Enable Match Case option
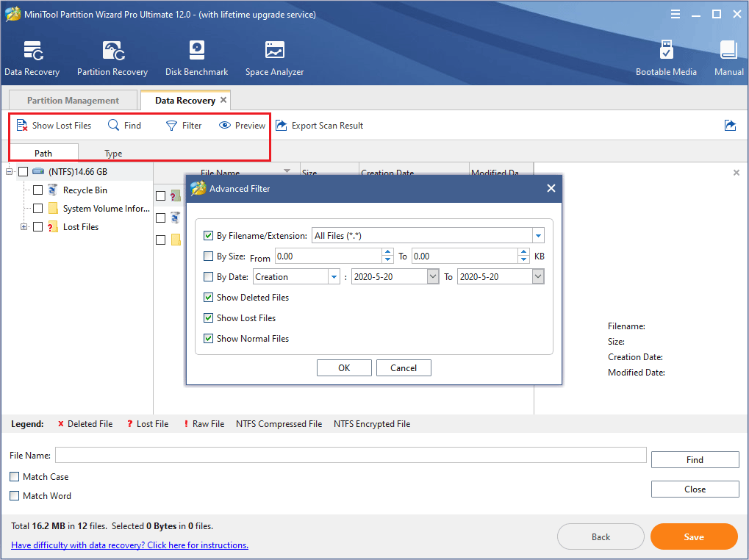Screen dimensions: 749x560 (x=14, y=476)
